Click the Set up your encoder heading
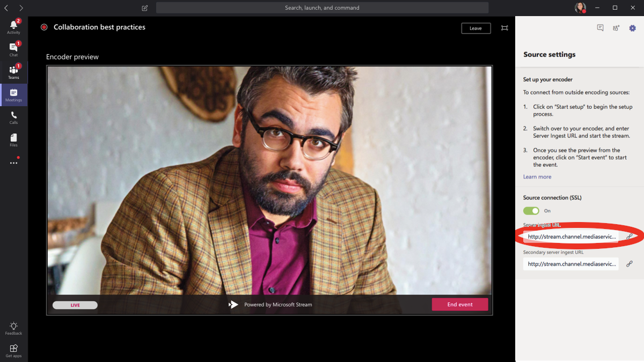The image size is (644, 362). click(548, 79)
